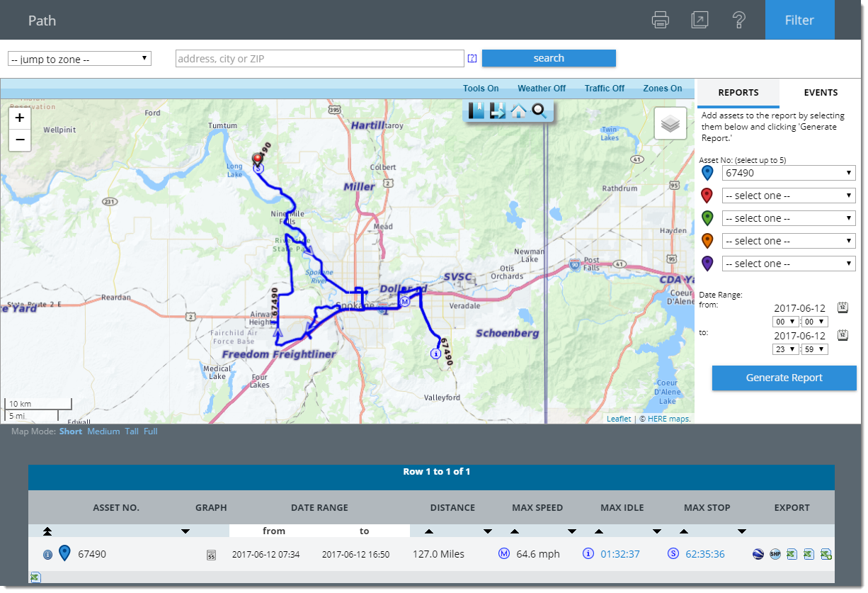Open the calendar picker for the from date
The height and width of the screenshot is (593, 868).
point(843,307)
